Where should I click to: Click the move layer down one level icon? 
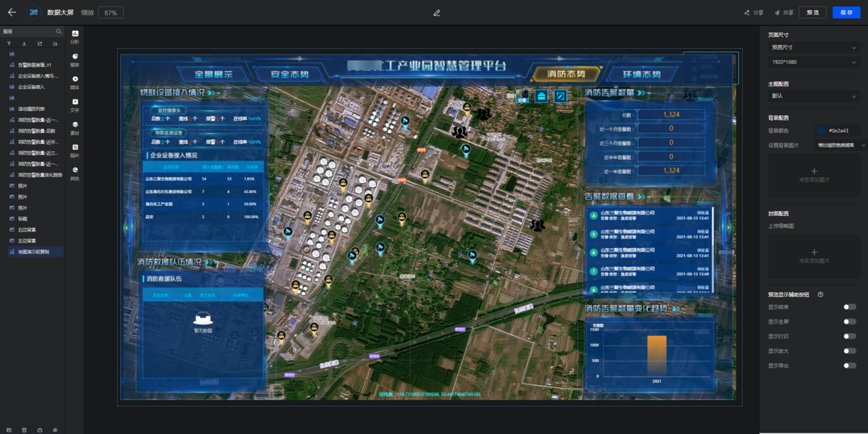(x=55, y=43)
